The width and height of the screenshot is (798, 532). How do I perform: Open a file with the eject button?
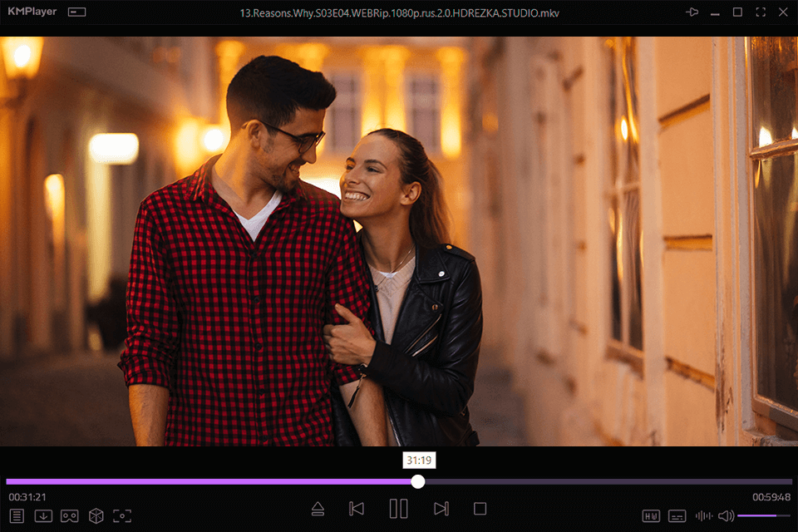tap(318, 508)
